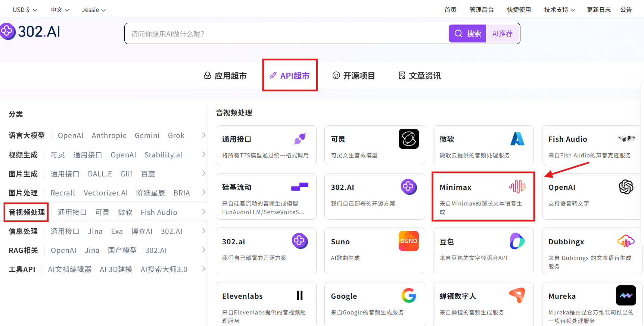Click Grok under 语言大模型

[176, 135]
